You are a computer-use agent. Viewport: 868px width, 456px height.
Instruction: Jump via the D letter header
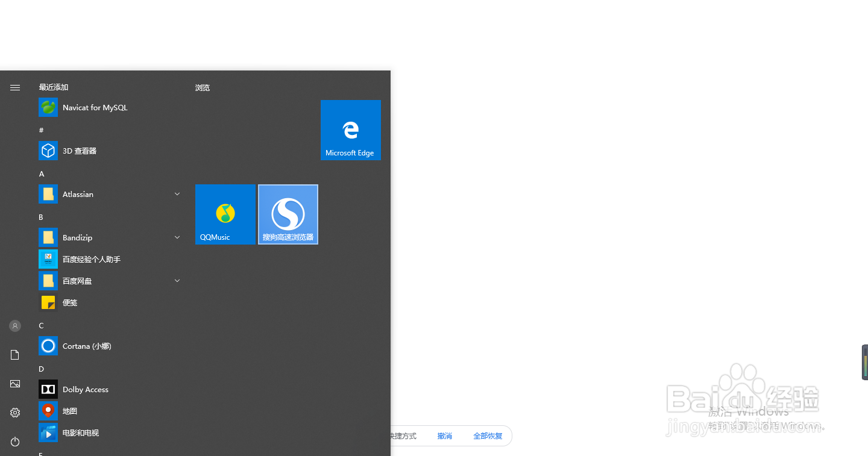pyautogui.click(x=42, y=369)
